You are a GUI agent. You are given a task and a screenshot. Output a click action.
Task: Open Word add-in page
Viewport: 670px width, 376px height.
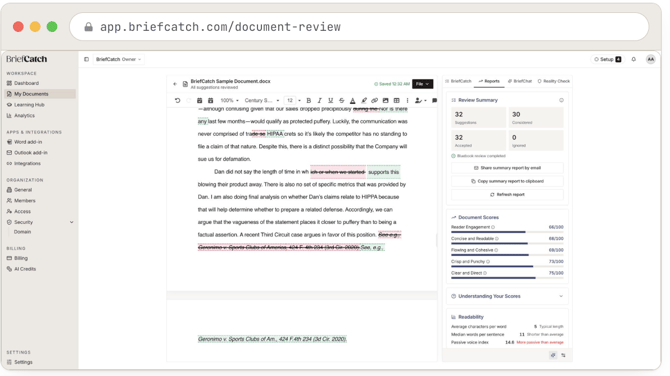pyautogui.click(x=41, y=142)
